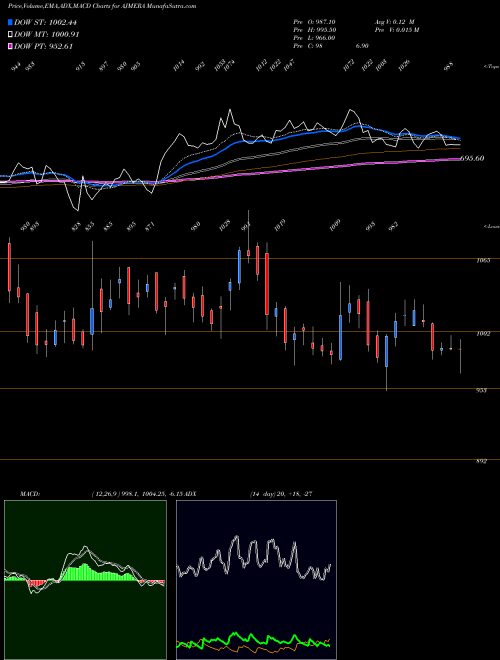This screenshot has height=660, width=500.
Task: Click the ADX '(14 day) 20, +18, -27' values
Action: (281, 494)
